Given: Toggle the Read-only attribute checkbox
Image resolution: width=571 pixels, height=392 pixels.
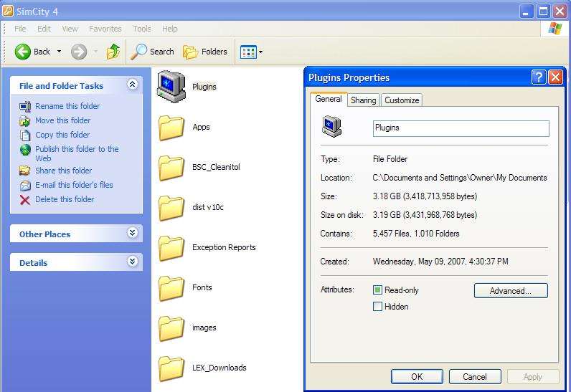Looking at the screenshot, I should (377, 290).
